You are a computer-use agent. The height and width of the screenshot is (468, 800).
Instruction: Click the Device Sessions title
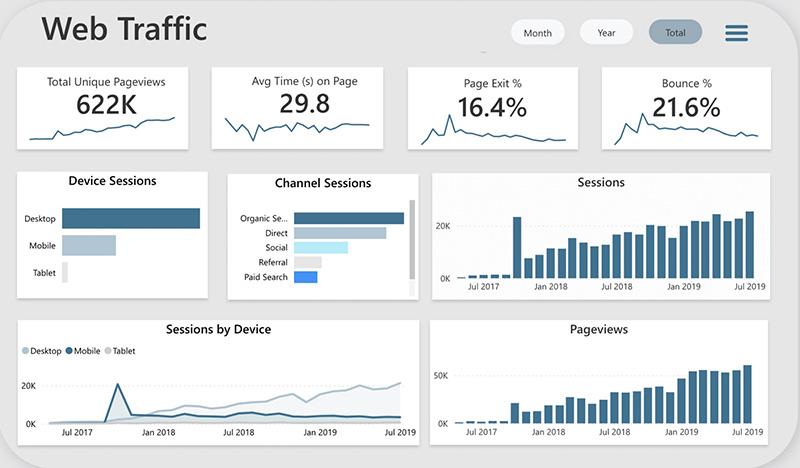click(x=112, y=181)
